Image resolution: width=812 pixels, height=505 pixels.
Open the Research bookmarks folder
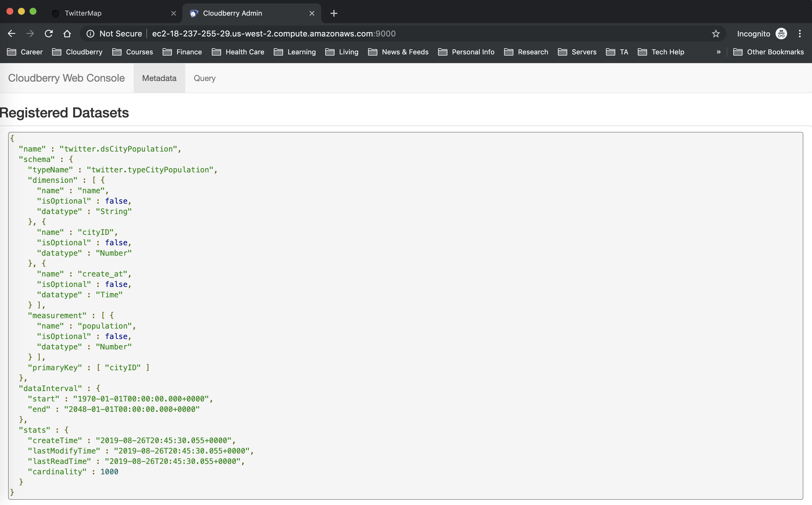(526, 52)
